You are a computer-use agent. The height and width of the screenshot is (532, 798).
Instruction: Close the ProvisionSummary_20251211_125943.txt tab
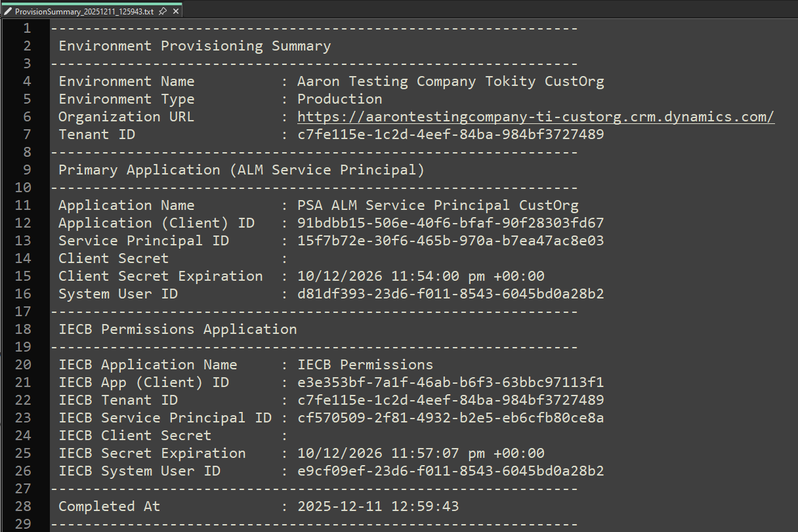pyautogui.click(x=175, y=12)
